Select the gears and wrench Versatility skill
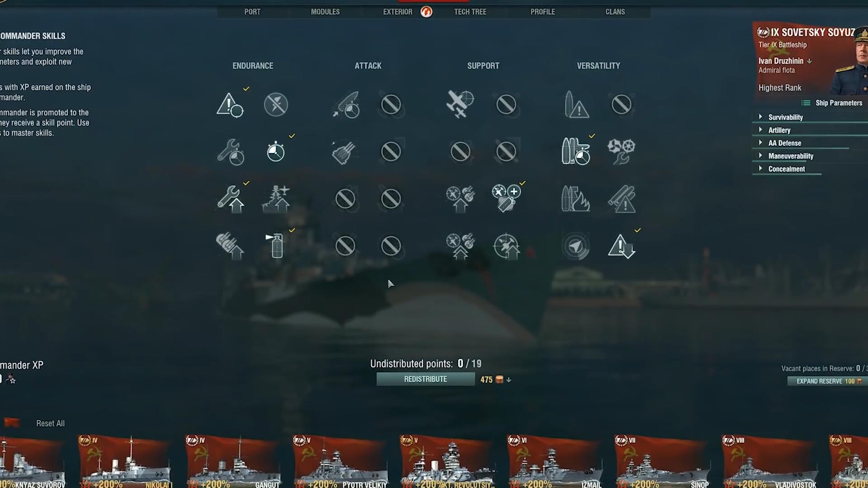868x488 pixels. [622, 151]
